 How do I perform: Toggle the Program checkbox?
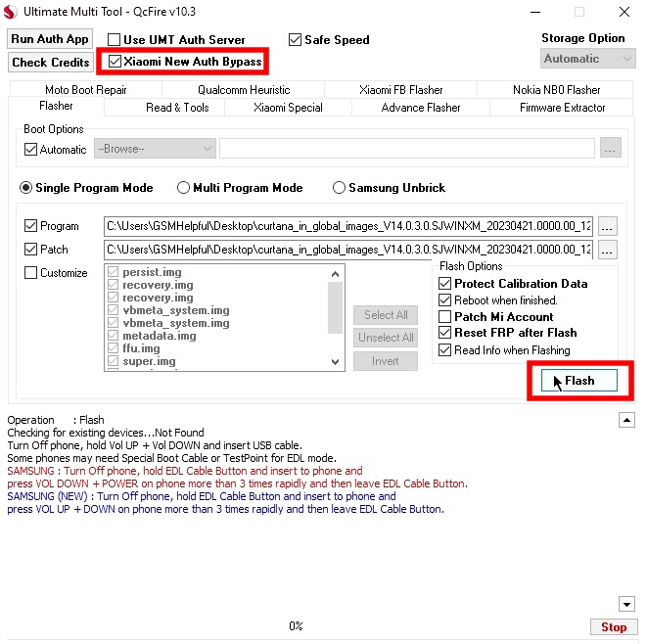31,226
